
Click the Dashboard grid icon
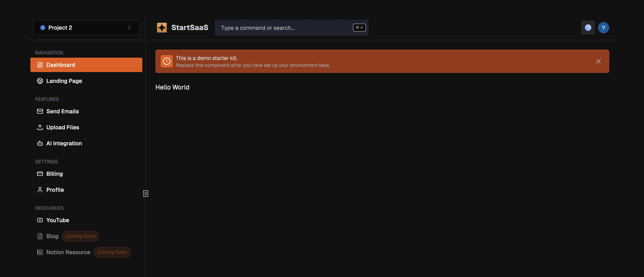click(40, 65)
